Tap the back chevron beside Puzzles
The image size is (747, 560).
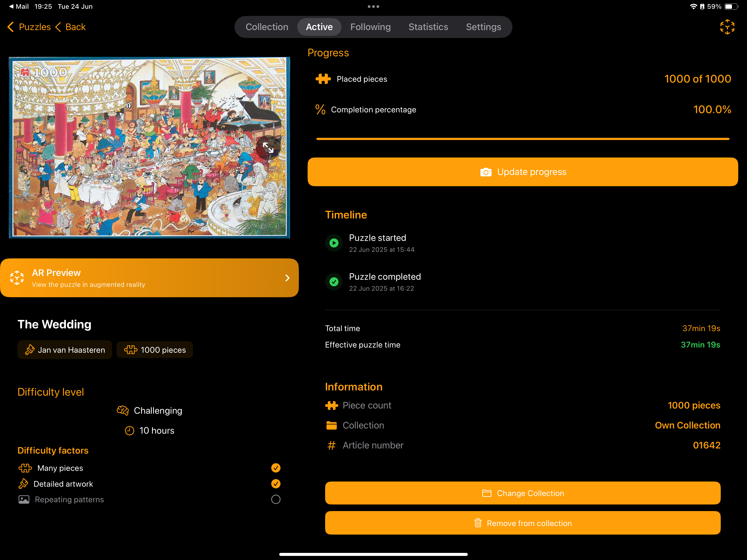(10, 27)
